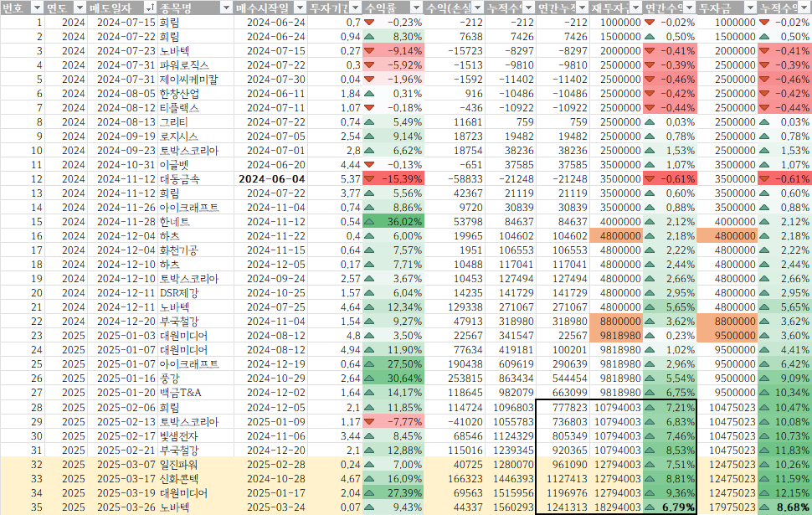Select the 풍강 stock name cell
The height and width of the screenshot is (515, 812).
pos(195,379)
